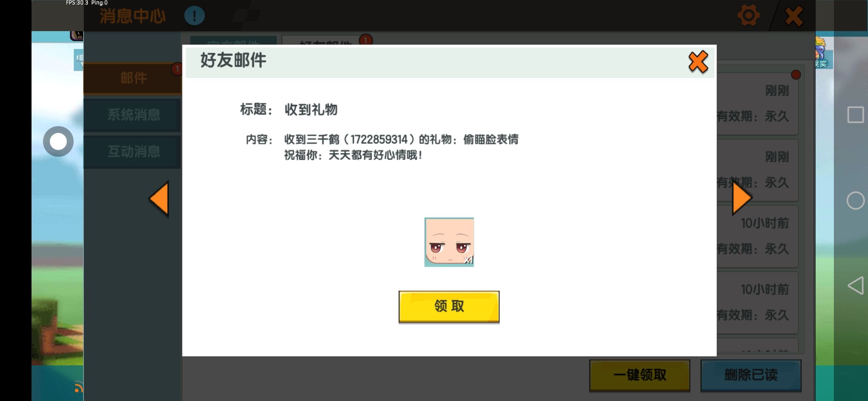Close the 消息中心 window with orange X
This screenshot has height=401, width=868.
(794, 16)
